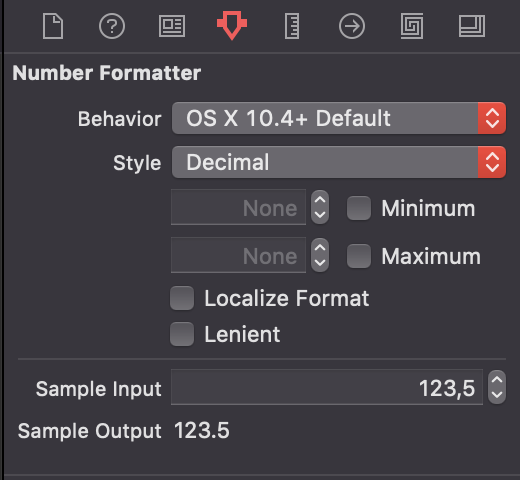Image resolution: width=520 pixels, height=480 pixels.
Task: Click the Maximum value stepper
Action: [x=320, y=255]
